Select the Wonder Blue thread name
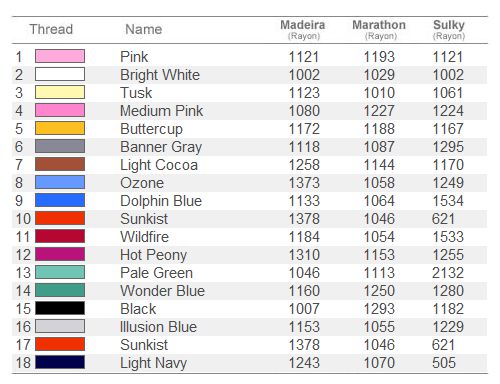This screenshot has width=500, height=384. coord(163,291)
